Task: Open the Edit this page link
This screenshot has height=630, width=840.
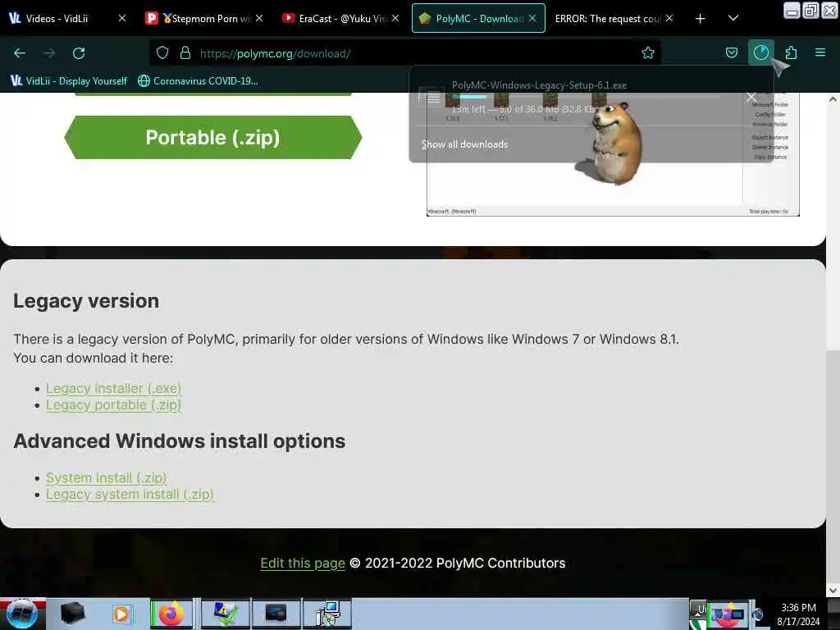Action: pos(303,563)
